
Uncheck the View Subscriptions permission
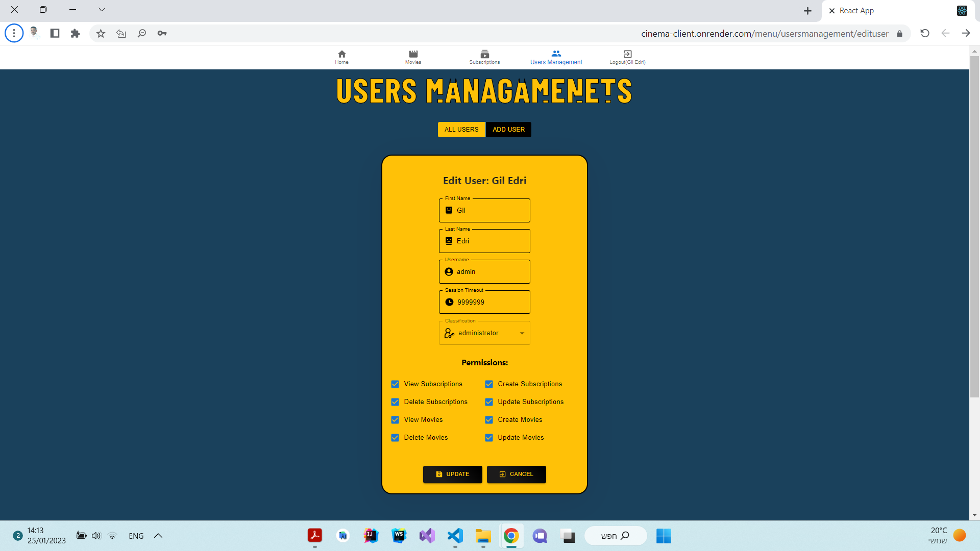tap(395, 384)
